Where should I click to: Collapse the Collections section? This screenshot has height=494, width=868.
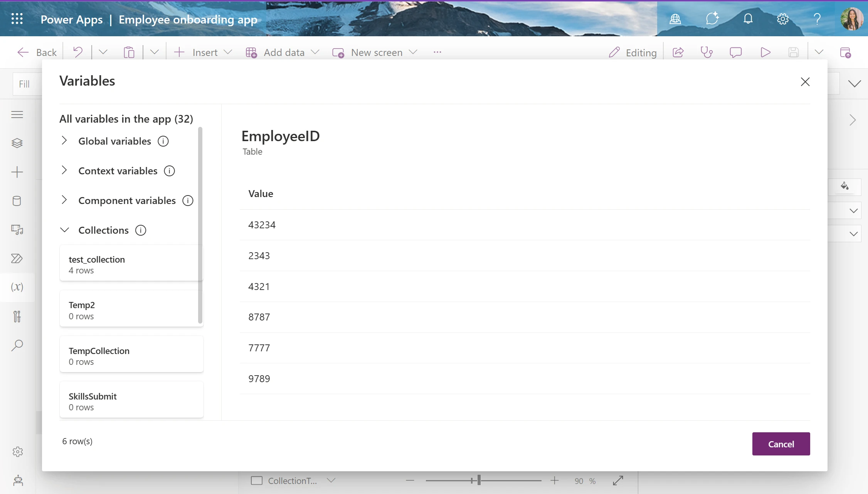pyautogui.click(x=64, y=230)
